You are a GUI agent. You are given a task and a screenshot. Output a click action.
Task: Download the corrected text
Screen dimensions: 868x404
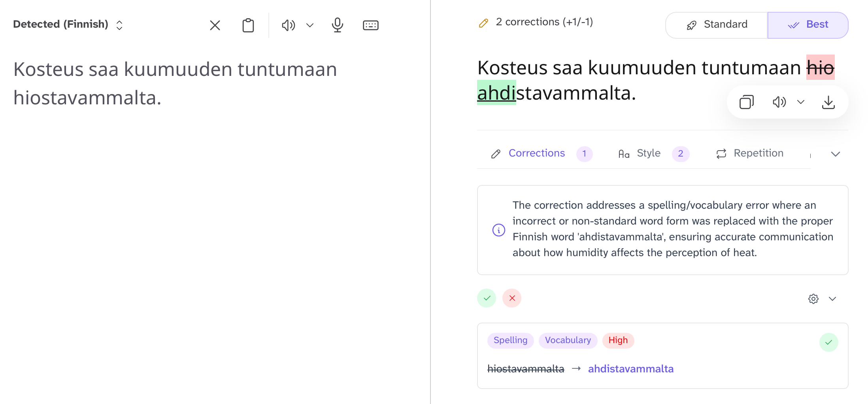(828, 102)
